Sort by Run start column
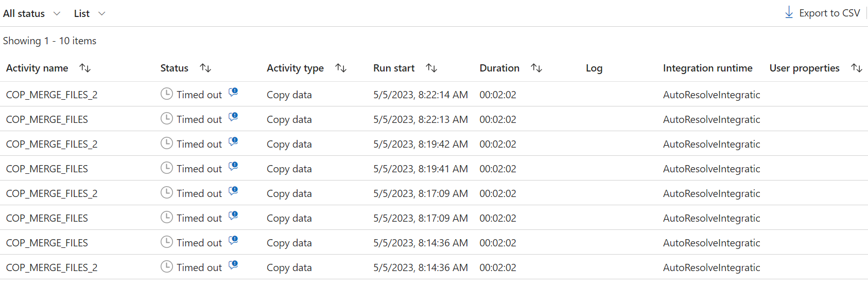This screenshot has height=287, width=868. 431,68
